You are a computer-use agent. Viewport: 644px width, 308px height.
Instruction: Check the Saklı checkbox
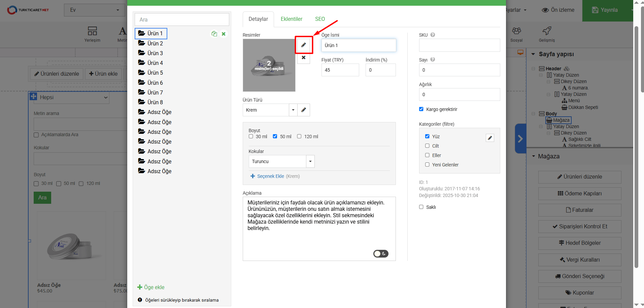[421, 207]
